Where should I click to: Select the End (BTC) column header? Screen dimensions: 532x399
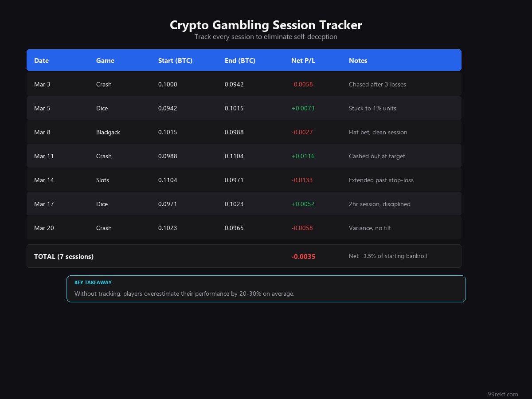[240, 61]
